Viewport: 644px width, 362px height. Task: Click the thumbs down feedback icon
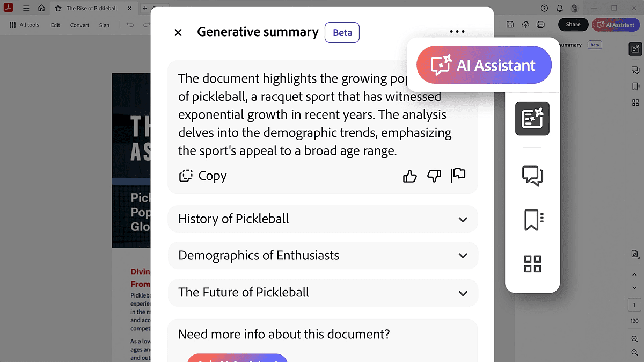tap(434, 176)
